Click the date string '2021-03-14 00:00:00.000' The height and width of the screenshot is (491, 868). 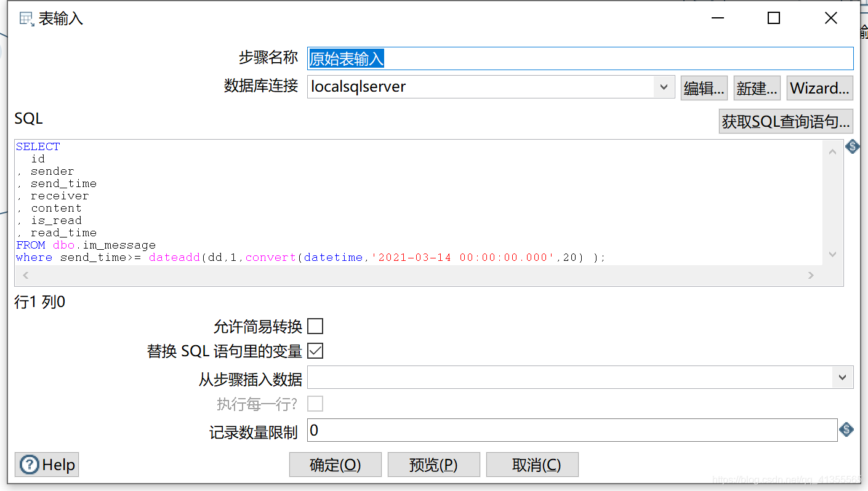463,257
